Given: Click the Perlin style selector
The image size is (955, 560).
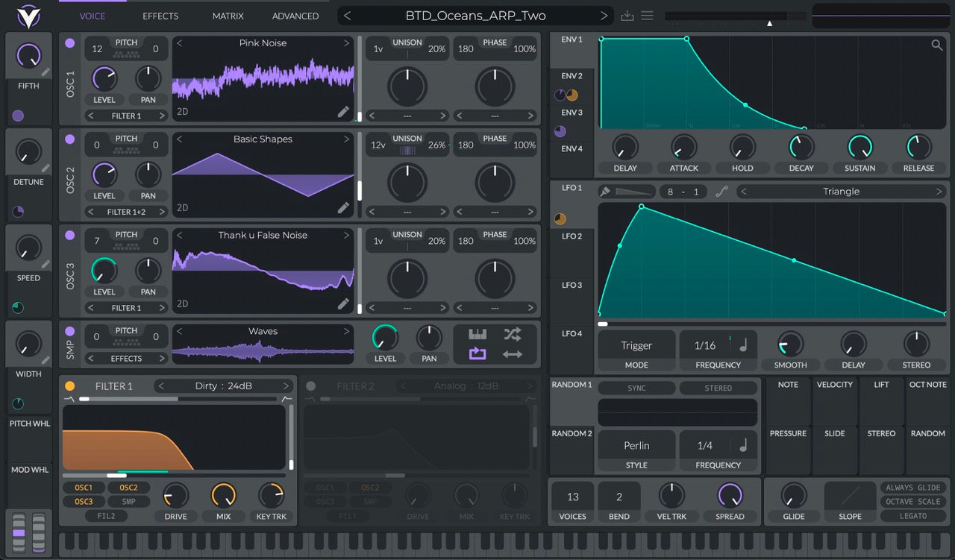Looking at the screenshot, I should tap(636, 445).
